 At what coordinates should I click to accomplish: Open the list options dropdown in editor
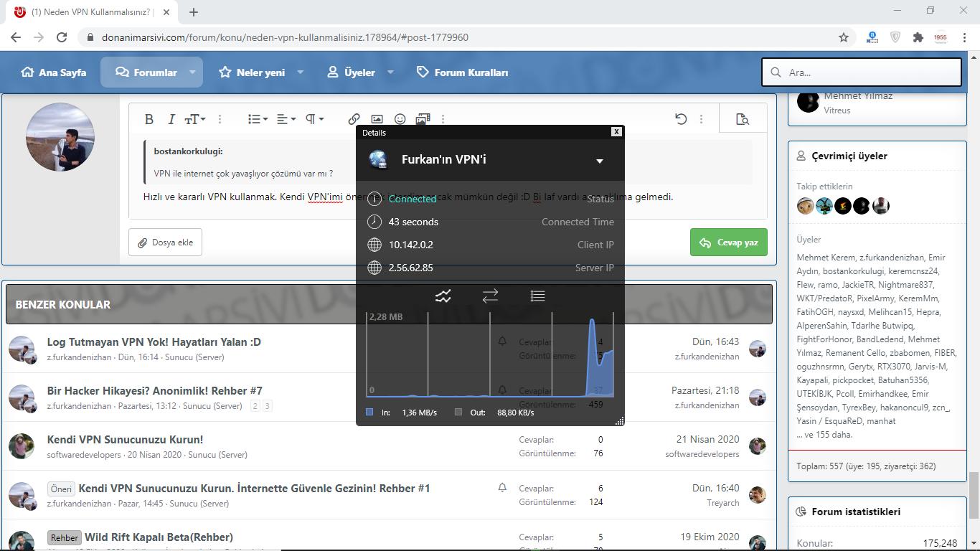tap(258, 119)
